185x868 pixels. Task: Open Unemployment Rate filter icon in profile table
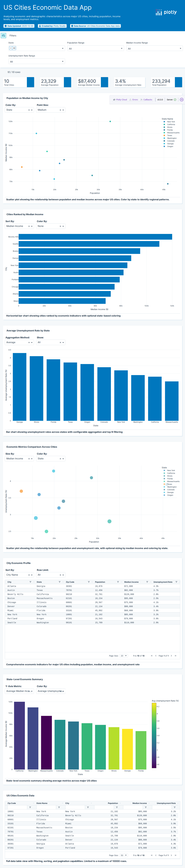(x=176, y=582)
